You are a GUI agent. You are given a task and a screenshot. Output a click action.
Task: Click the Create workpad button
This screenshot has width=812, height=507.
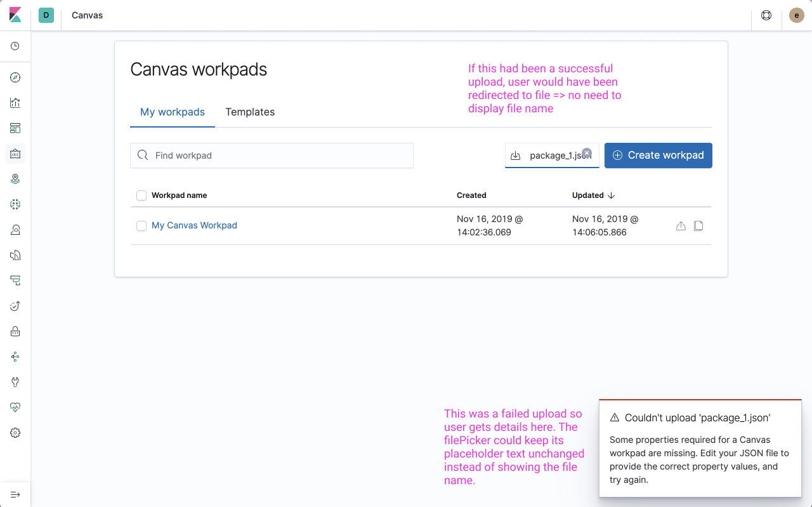pos(658,155)
